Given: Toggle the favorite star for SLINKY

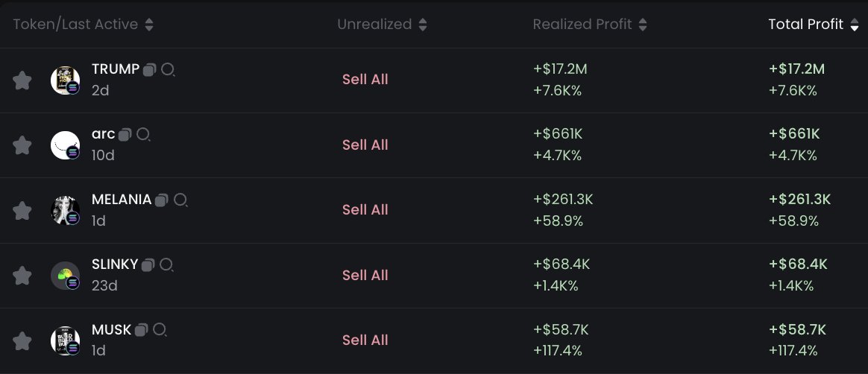Looking at the screenshot, I should click(22, 276).
